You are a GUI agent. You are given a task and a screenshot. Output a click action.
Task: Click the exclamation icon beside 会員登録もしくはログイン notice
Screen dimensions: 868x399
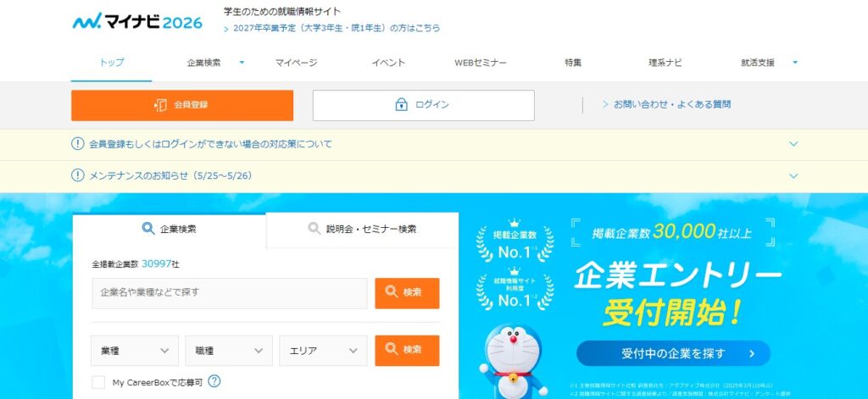tap(77, 144)
